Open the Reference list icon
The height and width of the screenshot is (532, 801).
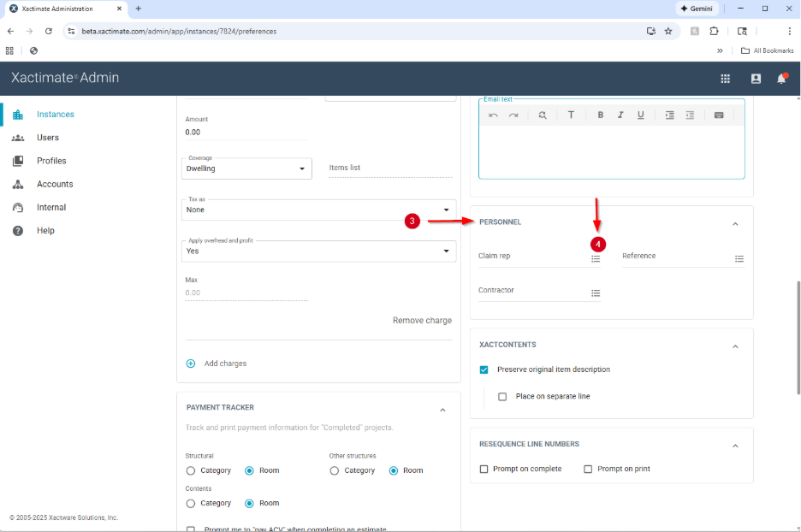point(739,259)
